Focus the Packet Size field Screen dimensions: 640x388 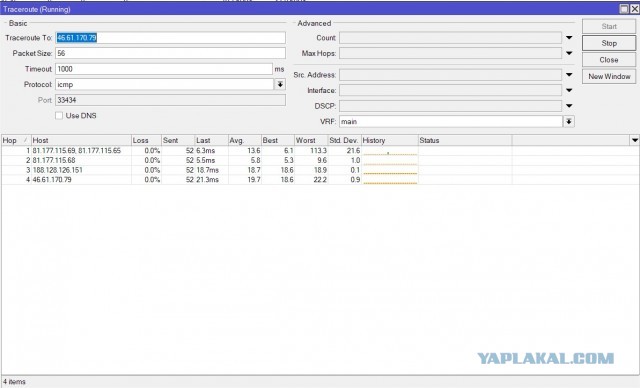[x=170, y=53]
